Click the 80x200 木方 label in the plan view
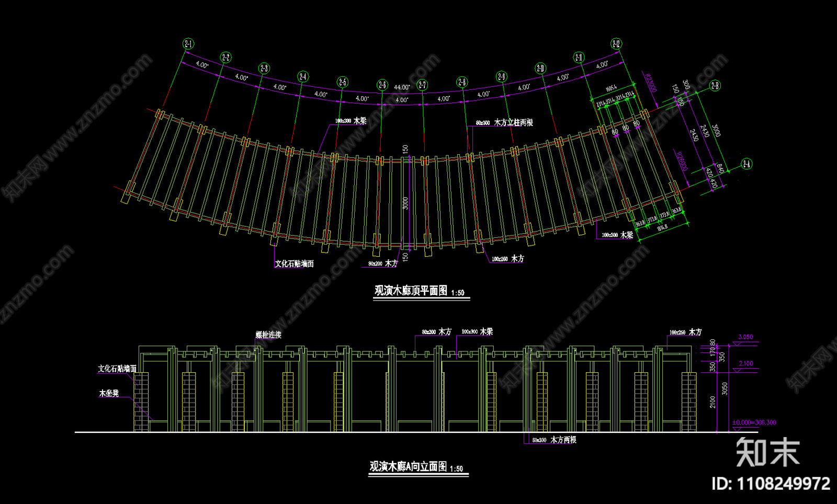837x504 pixels. pyautogui.click(x=383, y=264)
